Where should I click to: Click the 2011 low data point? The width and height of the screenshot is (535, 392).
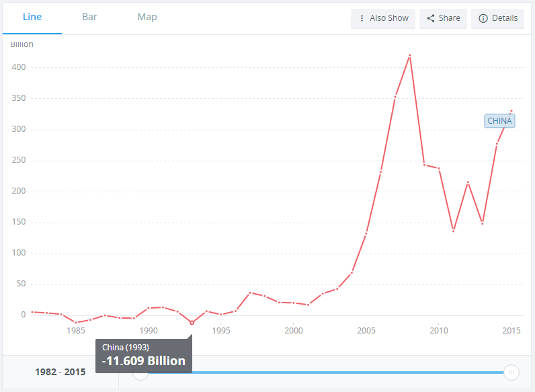tap(453, 231)
